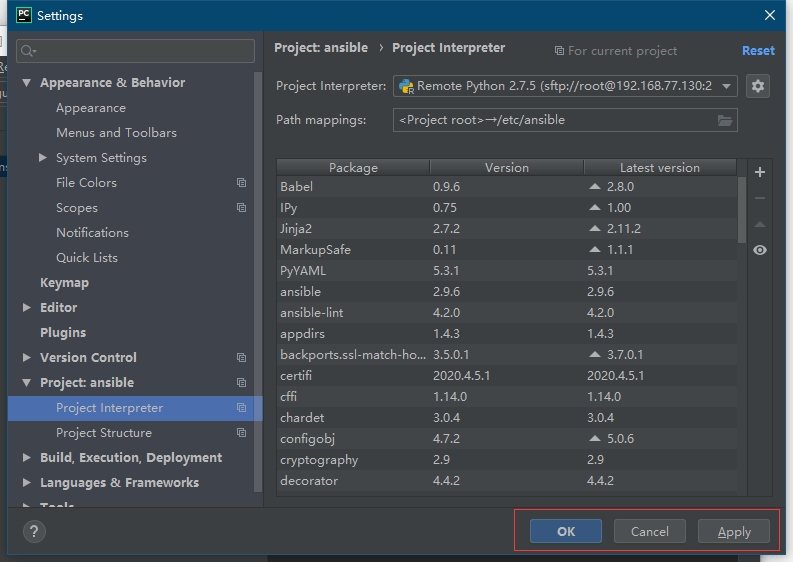Click the upgrade arrow in the Babel row
Viewport: 793px width, 562px height.
pyautogui.click(x=595, y=187)
